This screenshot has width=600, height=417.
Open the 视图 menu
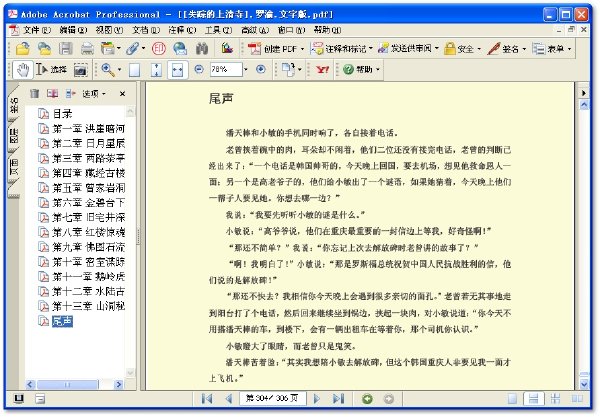click(109, 30)
